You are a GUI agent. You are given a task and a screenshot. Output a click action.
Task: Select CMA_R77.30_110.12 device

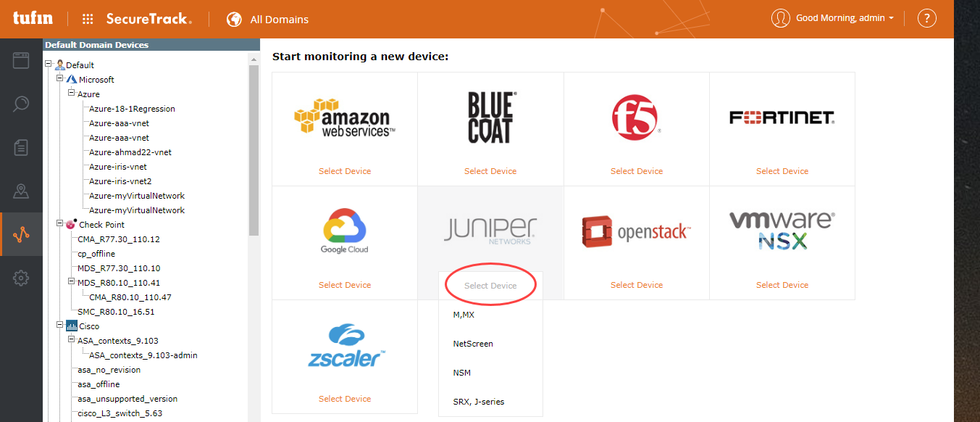tap(119, 239)
